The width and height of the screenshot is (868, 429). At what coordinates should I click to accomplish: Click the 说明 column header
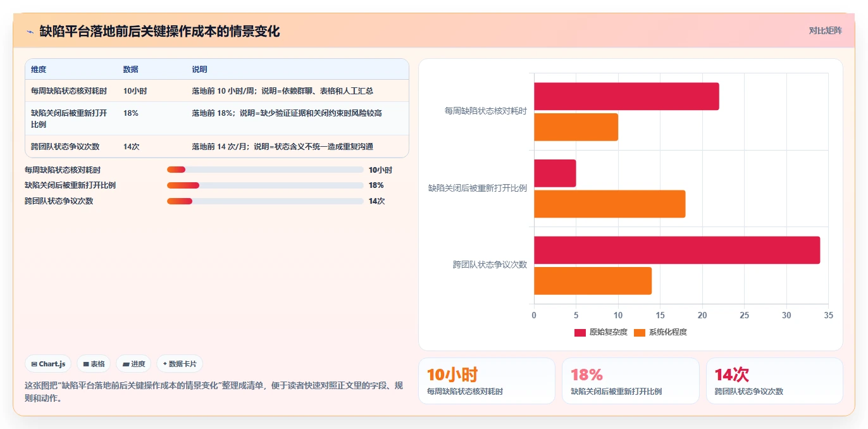pyautogui.click(x=200, y=70)
